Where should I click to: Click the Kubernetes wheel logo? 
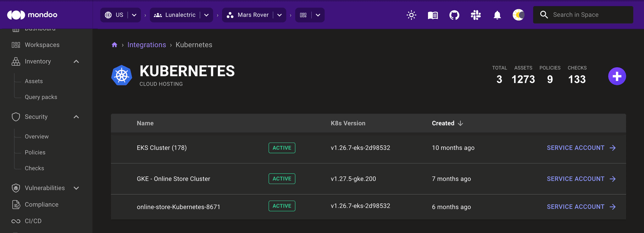(122, 75)
